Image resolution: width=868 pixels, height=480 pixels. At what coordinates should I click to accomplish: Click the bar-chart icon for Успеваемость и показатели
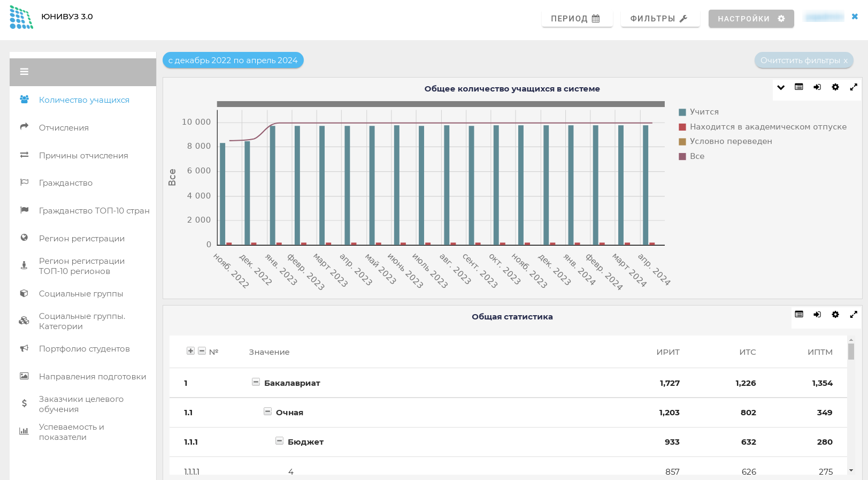tap(24, 431)
